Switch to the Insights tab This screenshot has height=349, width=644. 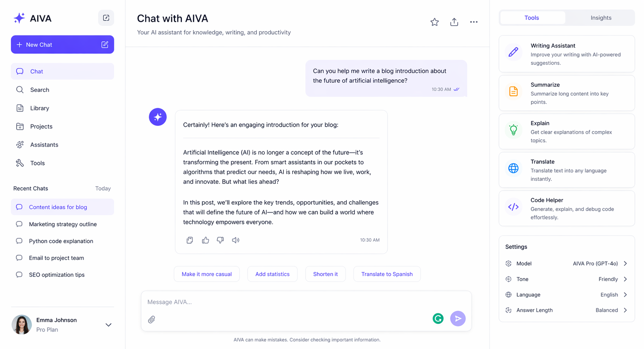[x=601, y=17]
